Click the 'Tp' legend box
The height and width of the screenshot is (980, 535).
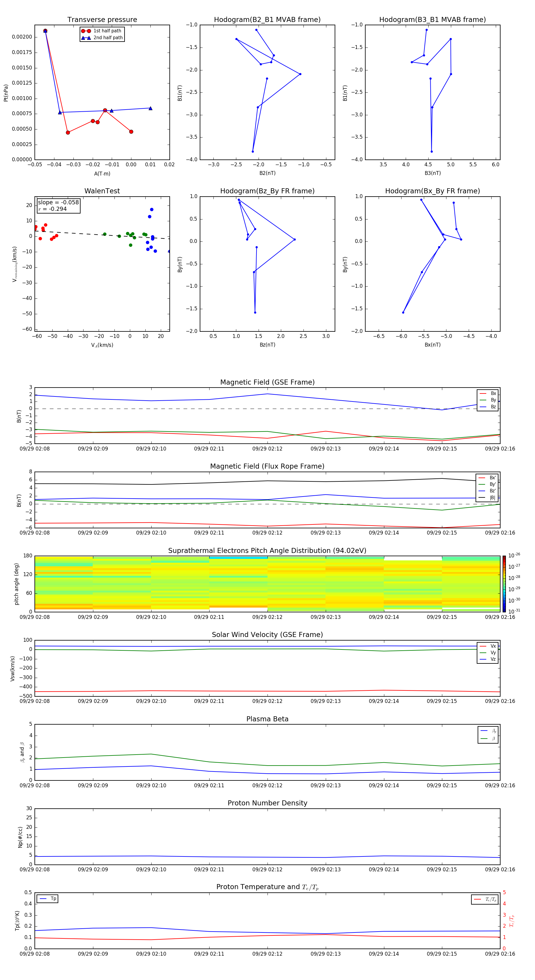pyautogui.click(x=48, y=899)
